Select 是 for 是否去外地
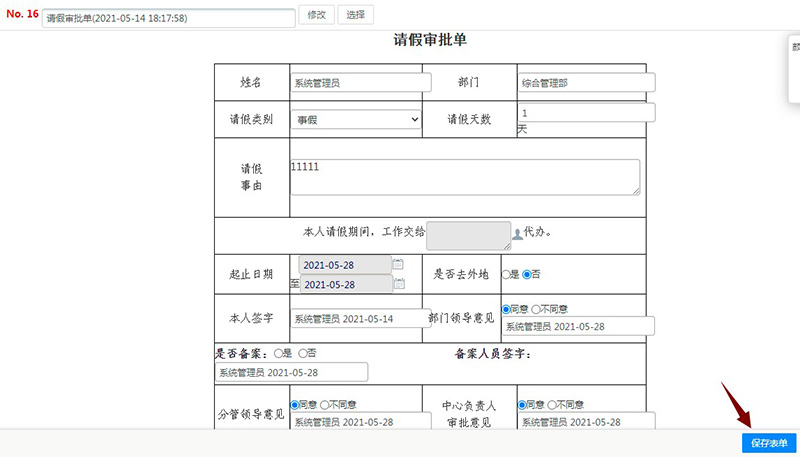The height and width of the screenshot is (457, 800). click(x=506, y=274)
